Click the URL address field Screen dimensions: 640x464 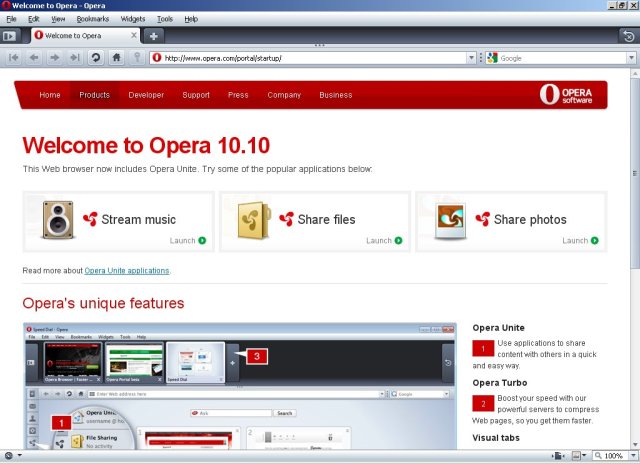(310, 58)
